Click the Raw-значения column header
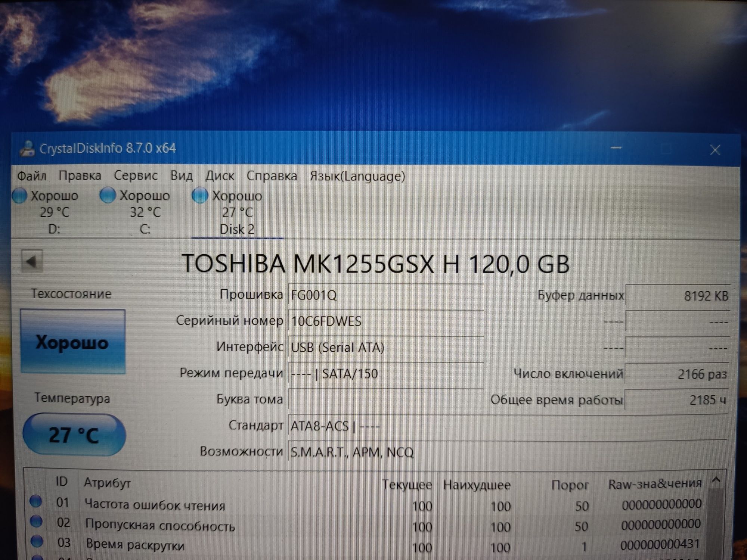747x560 pixels. (655, 483)
